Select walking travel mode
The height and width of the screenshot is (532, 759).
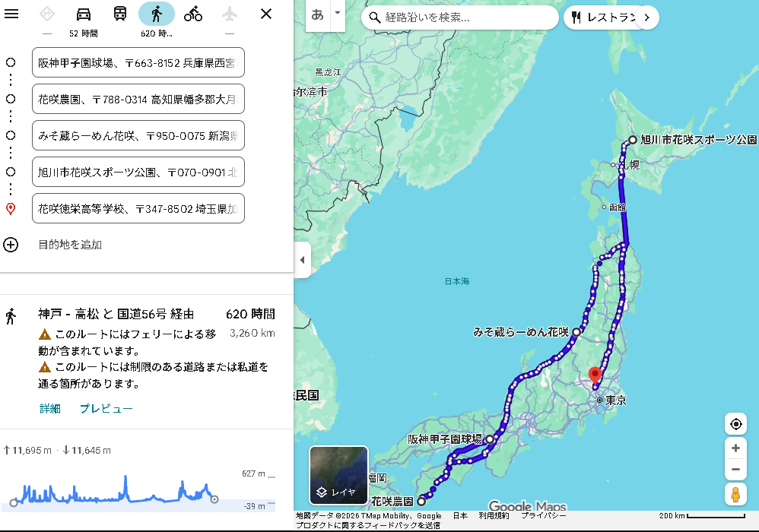(157, 14)
